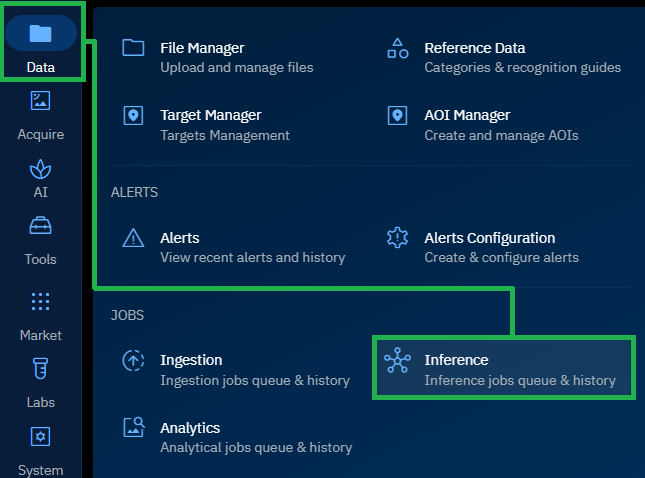Click the Data folder icon in sidebar
Viewport: 645px width, 478px height.
41,33
